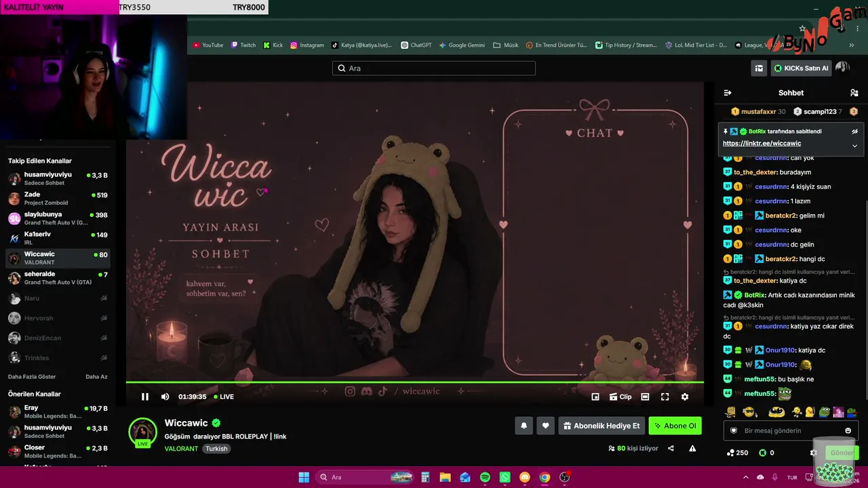Click the Ara search field
The height and width of the screenshot is (488, 868).
434,68
